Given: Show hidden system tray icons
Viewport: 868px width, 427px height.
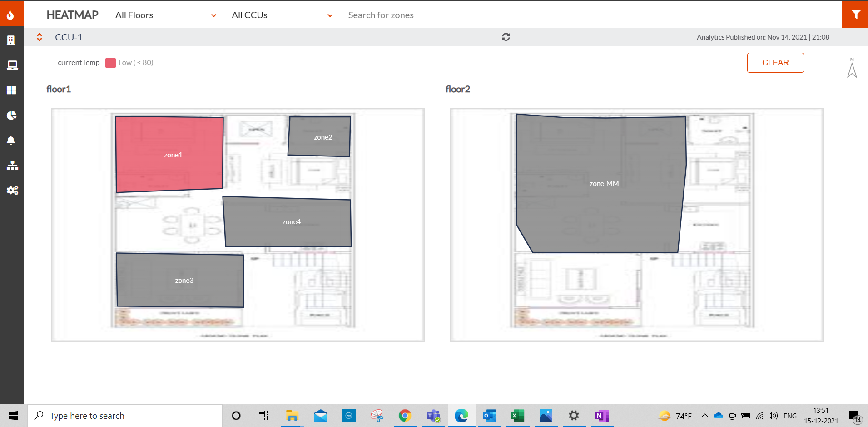Looking at the screenshot, I should [x=705, y=416].
